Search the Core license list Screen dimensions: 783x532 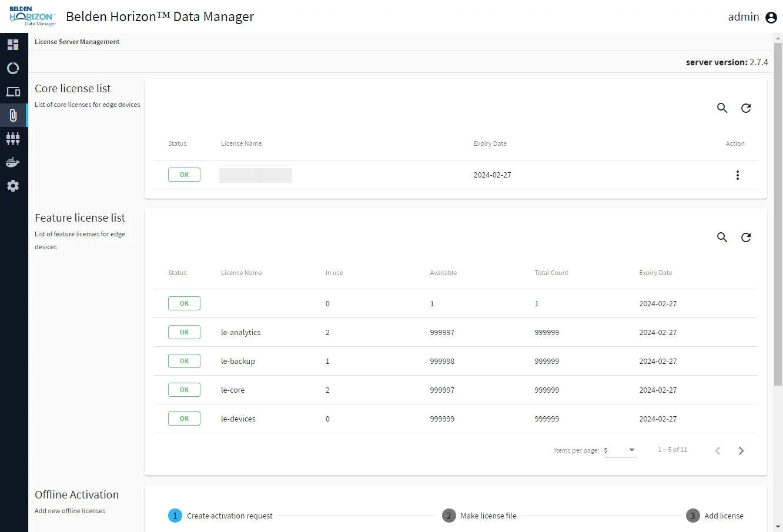722,108
